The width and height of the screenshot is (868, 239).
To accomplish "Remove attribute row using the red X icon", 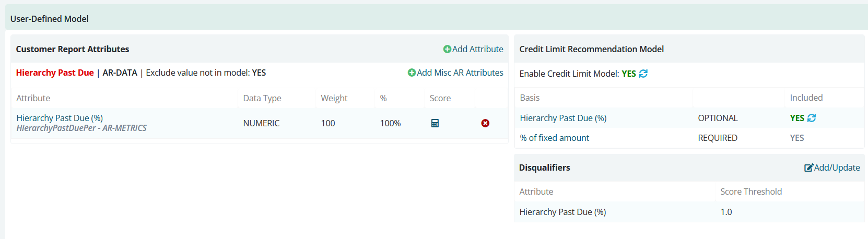I will click(485, 123).
